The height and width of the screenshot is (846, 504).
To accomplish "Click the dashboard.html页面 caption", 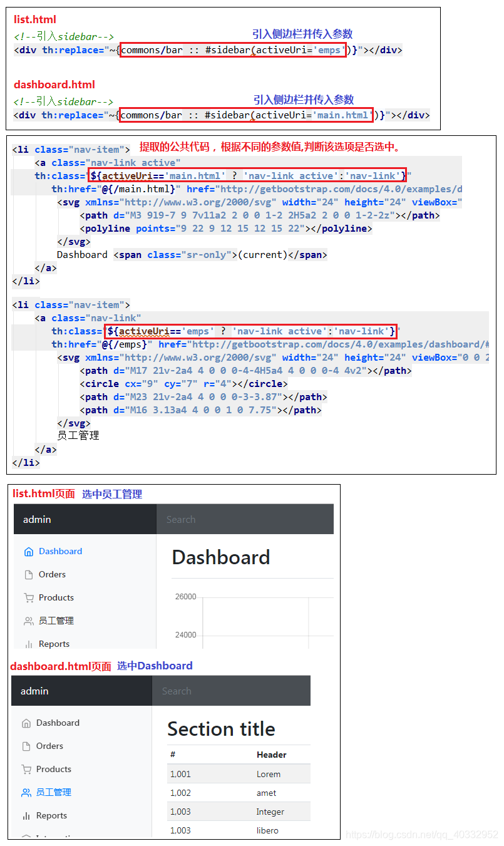I will (x=61, y=666).
